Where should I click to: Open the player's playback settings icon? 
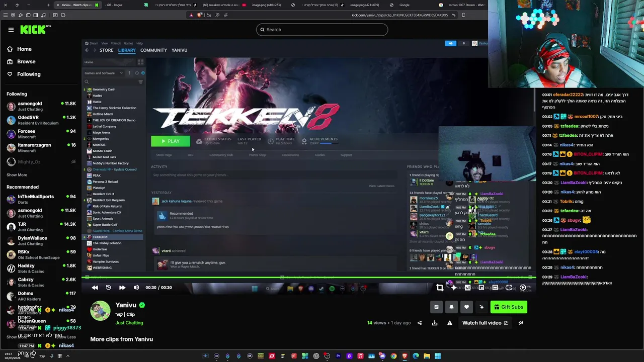click(523, 288)
